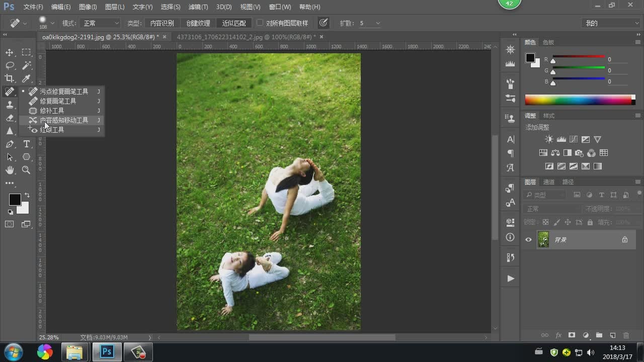Image resolution: width=644 pixels, height=362 pixels.
Task: Click the foreground color swatch in toolbar
Action: (15, 199)
